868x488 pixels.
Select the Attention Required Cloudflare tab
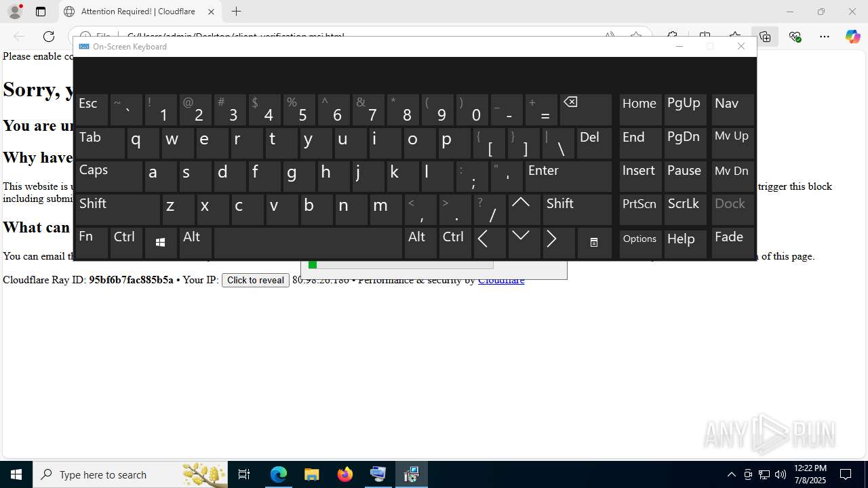(x=141, y=12)
